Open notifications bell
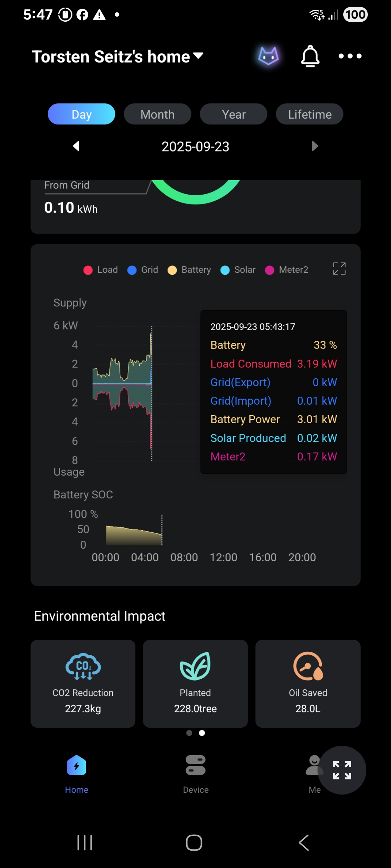Viewport: 391px width, 868px height. coord(310,56)
